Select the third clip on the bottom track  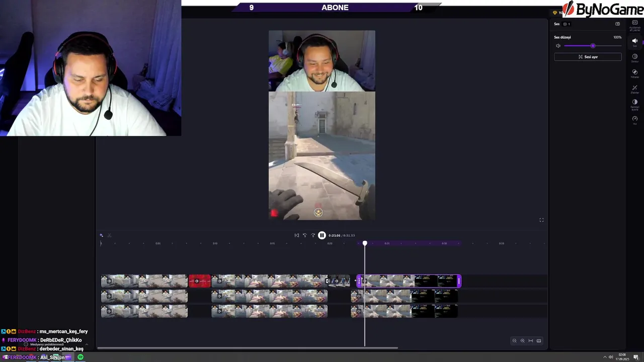405,312
